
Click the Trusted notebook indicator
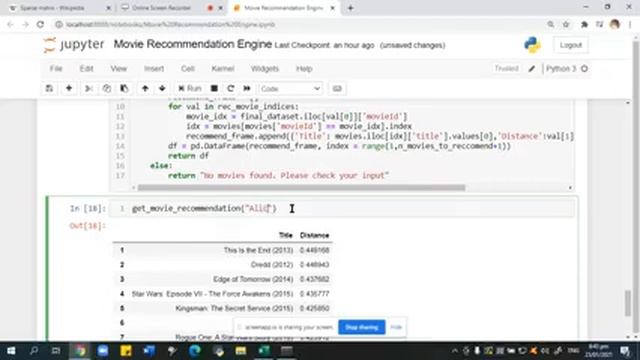506,69
